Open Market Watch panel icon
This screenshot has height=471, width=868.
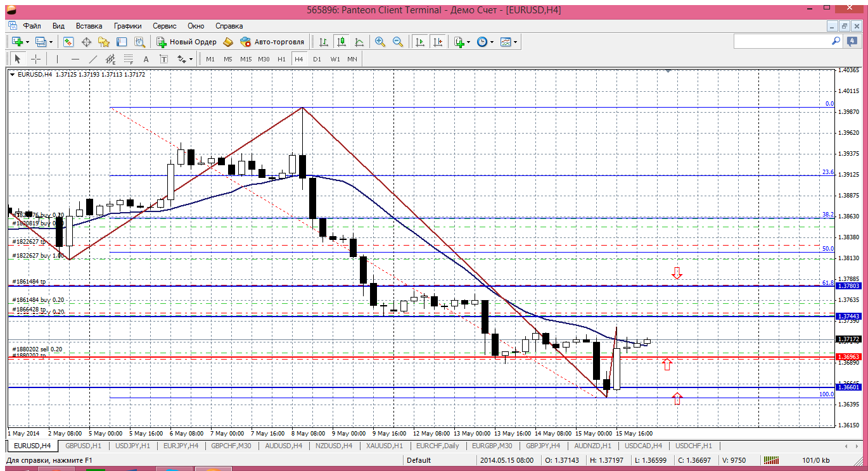tap(68, 42)
